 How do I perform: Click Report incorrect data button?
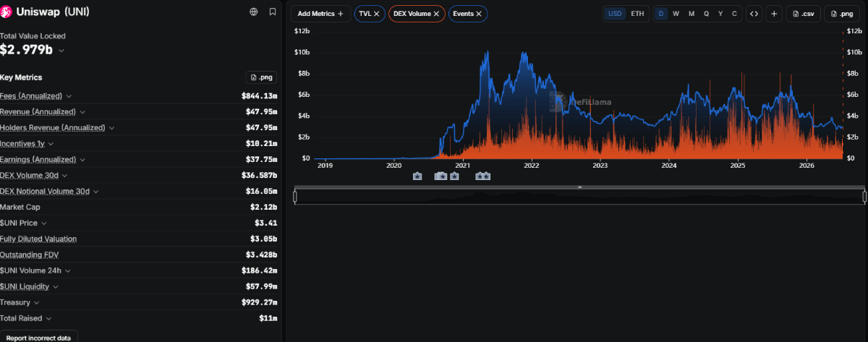[38, 337]
